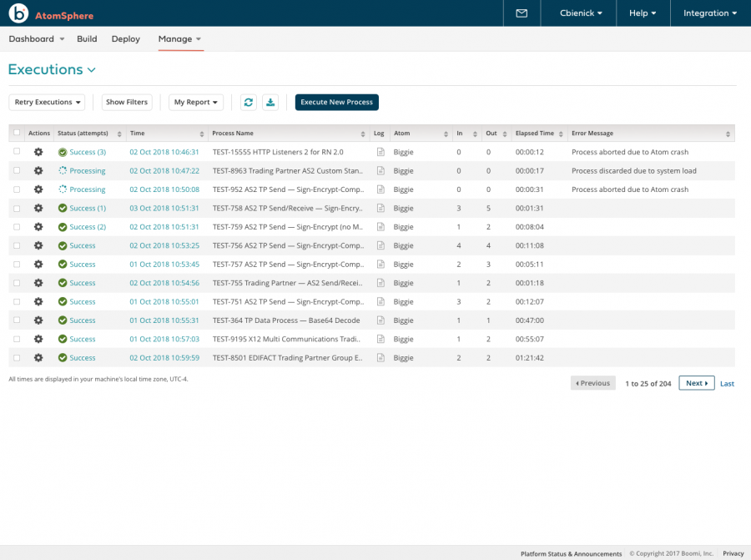Screen dimensions: 751x560
Task: Tick the checkbox on the TEST-364 TP Data row
Action: click(15, 320)
